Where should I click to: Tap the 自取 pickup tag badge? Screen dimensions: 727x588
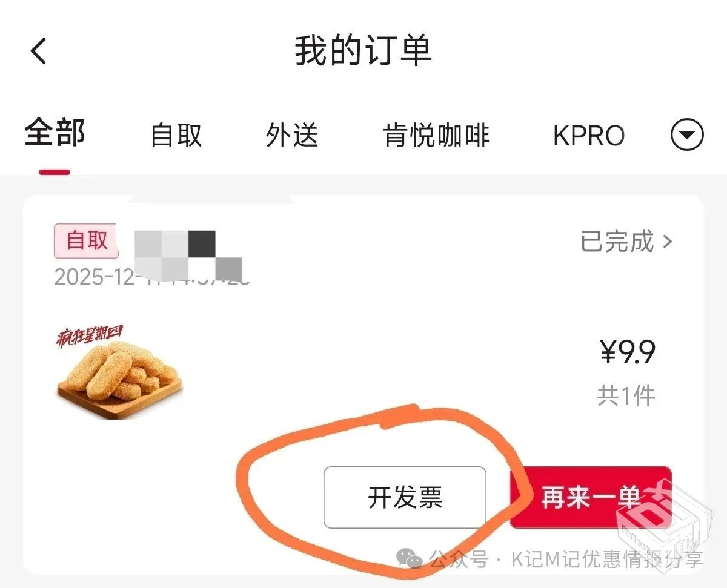86,240
